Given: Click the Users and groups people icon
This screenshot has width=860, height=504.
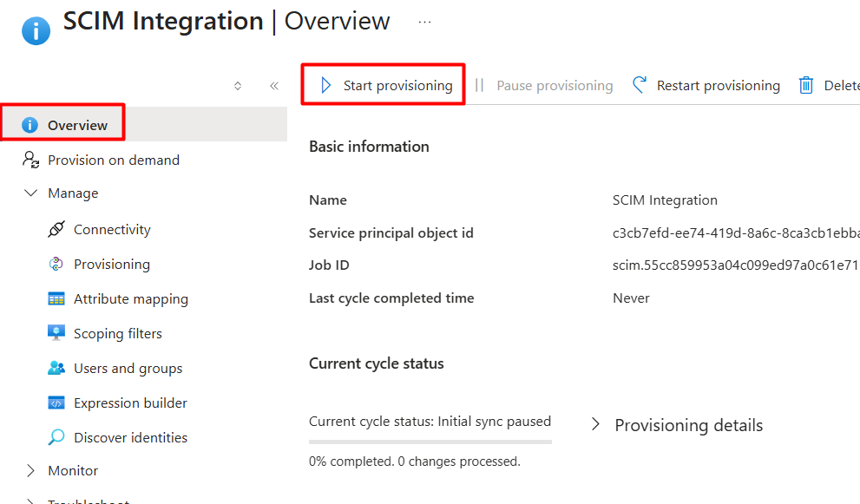Looking at the screenshot, I should click(56, 368).
